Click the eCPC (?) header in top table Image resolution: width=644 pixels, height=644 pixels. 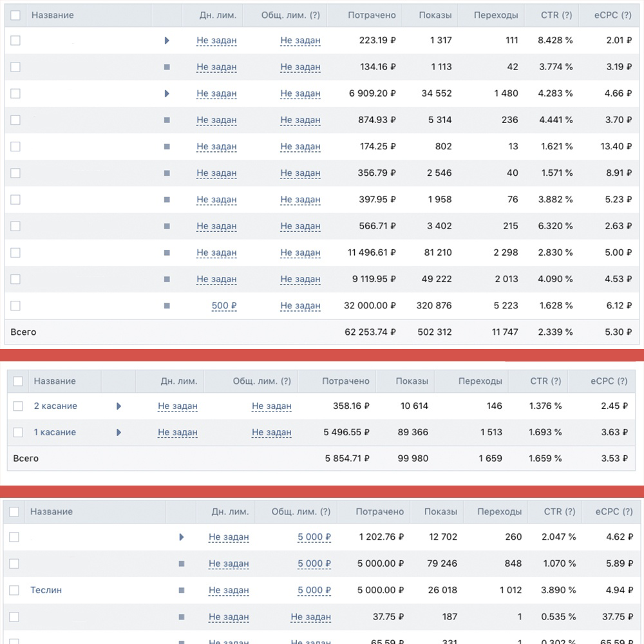613,15
